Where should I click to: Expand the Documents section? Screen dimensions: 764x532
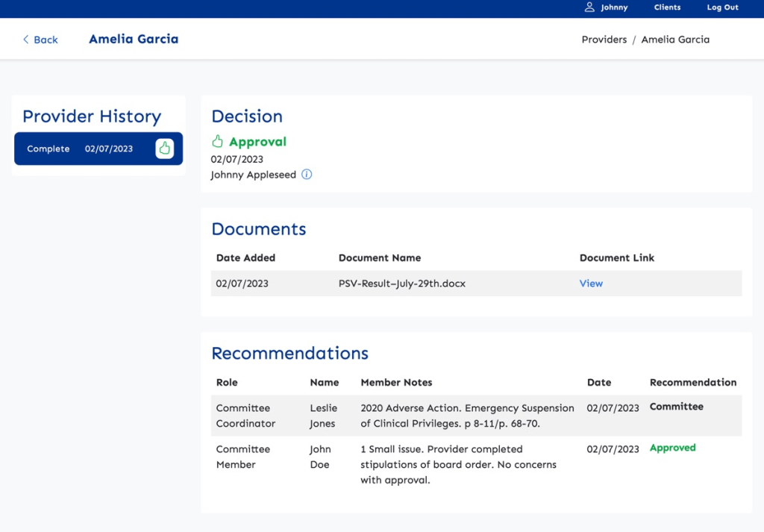pos(258,229)
